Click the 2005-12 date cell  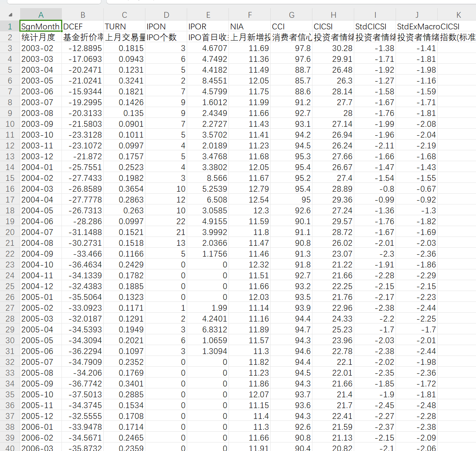coord(41,416)
